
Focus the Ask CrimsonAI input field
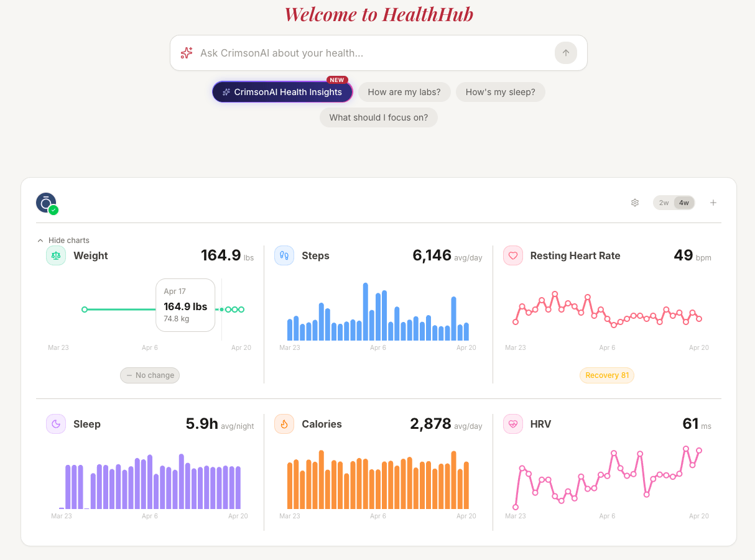click(373, 53)
